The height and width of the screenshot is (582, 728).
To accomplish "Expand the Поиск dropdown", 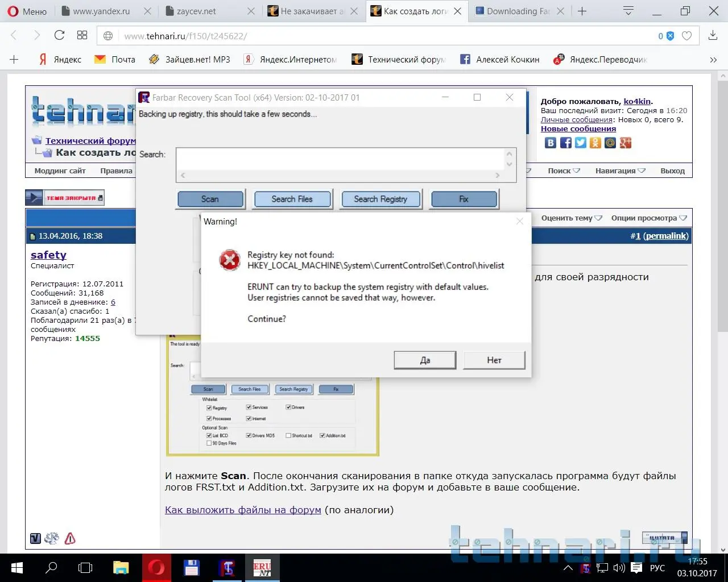I will [564, 171].
